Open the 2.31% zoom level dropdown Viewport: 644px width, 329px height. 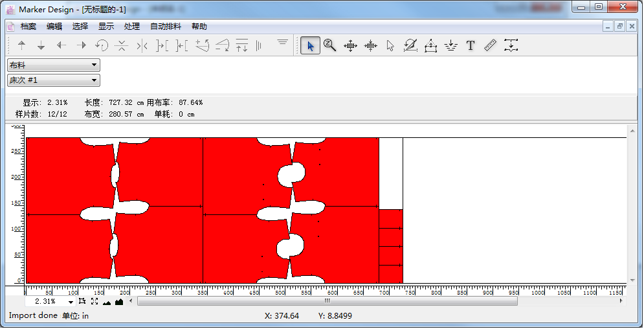[71, 302]
